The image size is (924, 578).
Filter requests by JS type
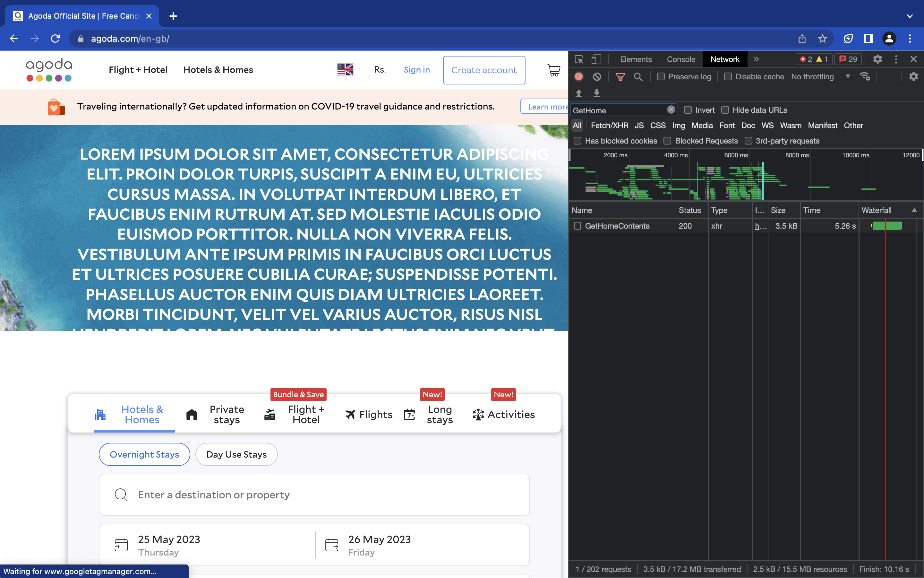click(639, 125)
